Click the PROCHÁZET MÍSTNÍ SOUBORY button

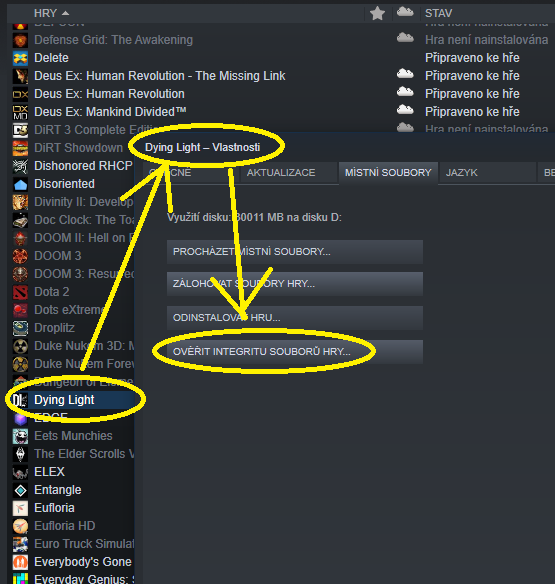point(295,252)
